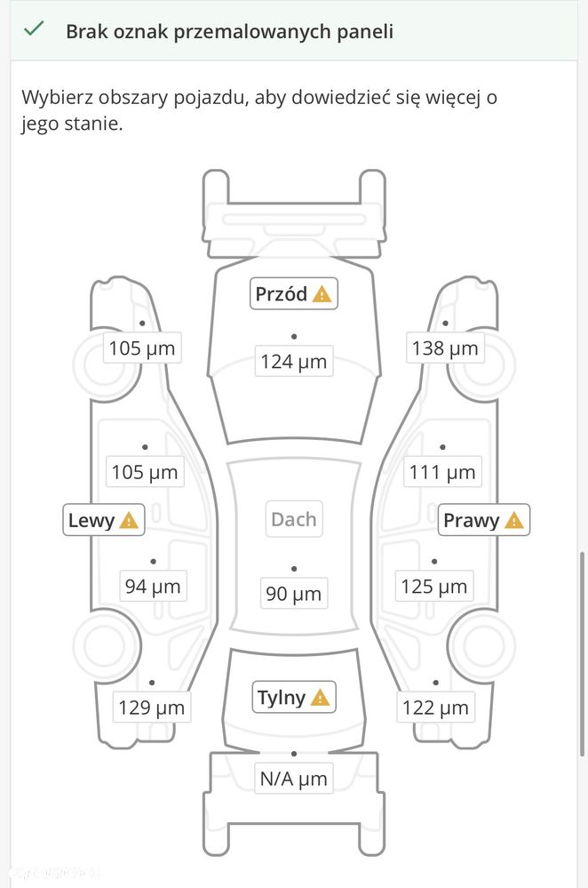
Task: Click the warning triangle on Prawy label
Action: 514,520
